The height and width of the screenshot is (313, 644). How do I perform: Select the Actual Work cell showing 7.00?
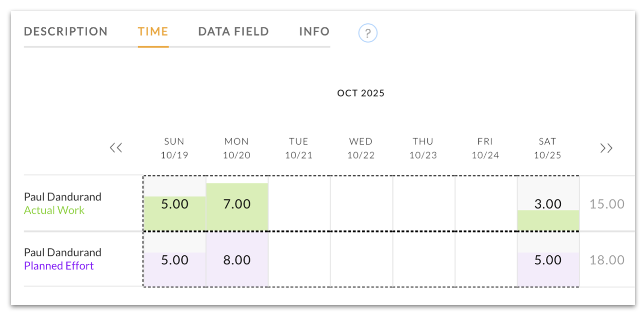point(237,204)
